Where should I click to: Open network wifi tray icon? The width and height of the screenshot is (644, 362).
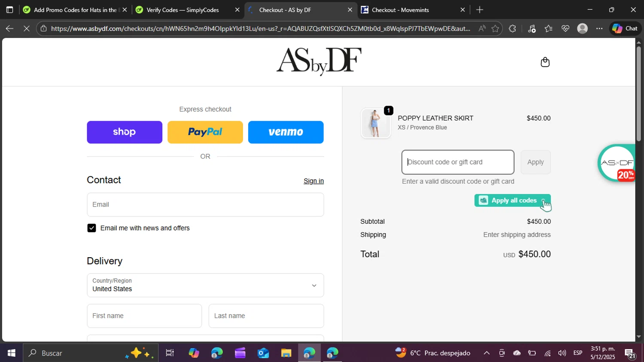click(547, 353)
